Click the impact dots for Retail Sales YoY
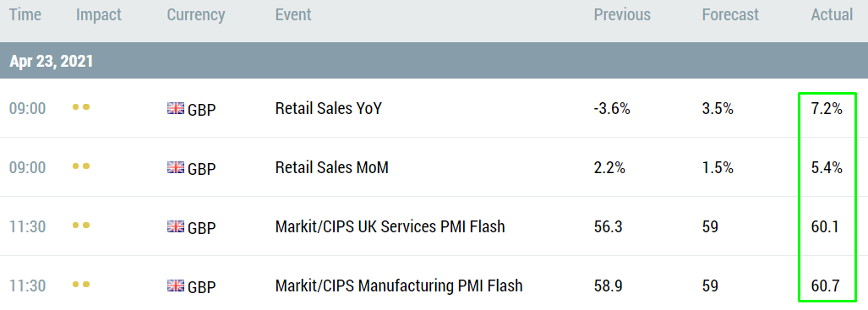This screenshot has width=868, height=310. click(x=81, y=107)
